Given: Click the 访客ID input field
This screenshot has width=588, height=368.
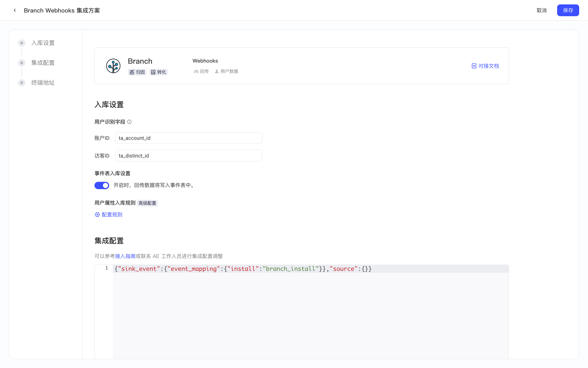Looking at the screenshot, I should point(189,156).
